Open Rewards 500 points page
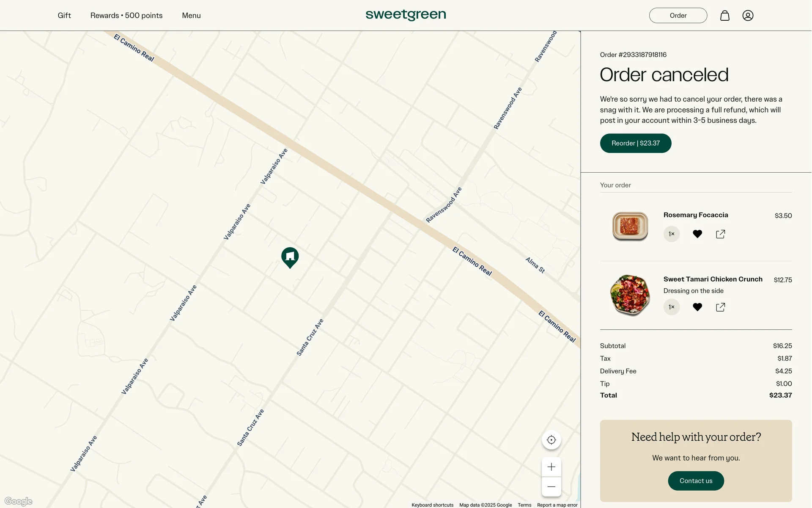 pyautogui.click(x=126, y=16)
